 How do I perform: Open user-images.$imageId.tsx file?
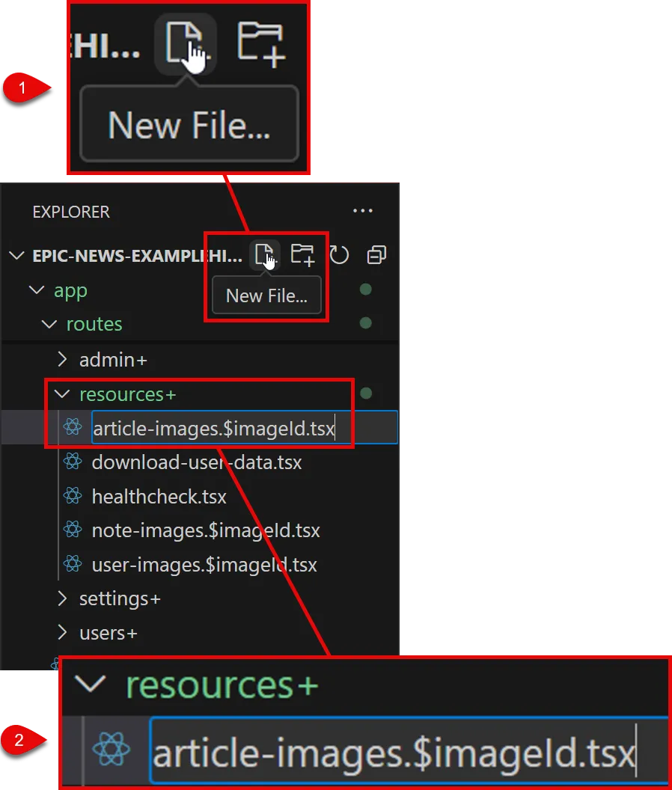pyautogui.click(x=204, y=565)
